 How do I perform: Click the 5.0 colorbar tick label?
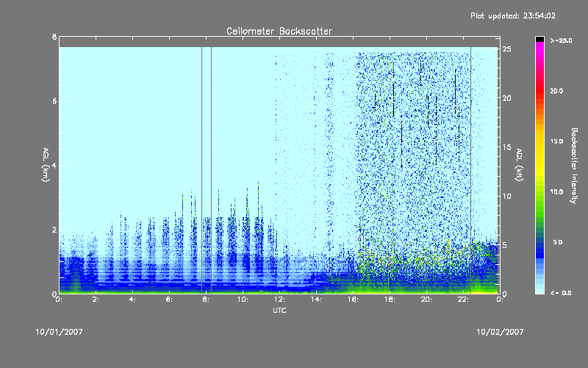(x=558, y=243)
